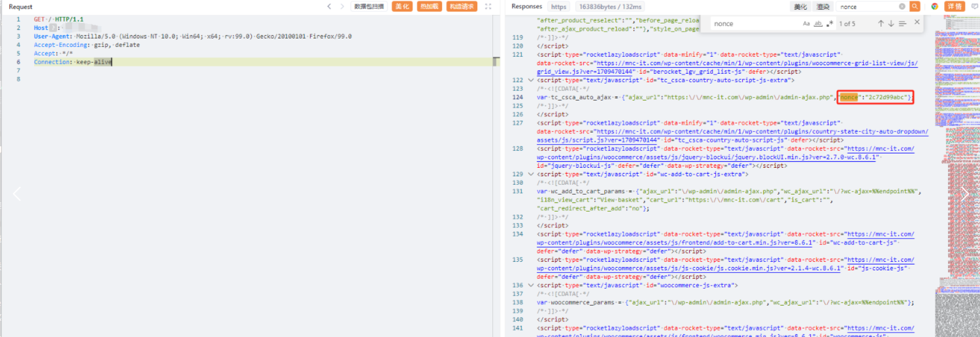The width and height of the screenshot is (980, 337).
Task: Open jquery.blockUI.min.js link on line 128
Action: 724,153
